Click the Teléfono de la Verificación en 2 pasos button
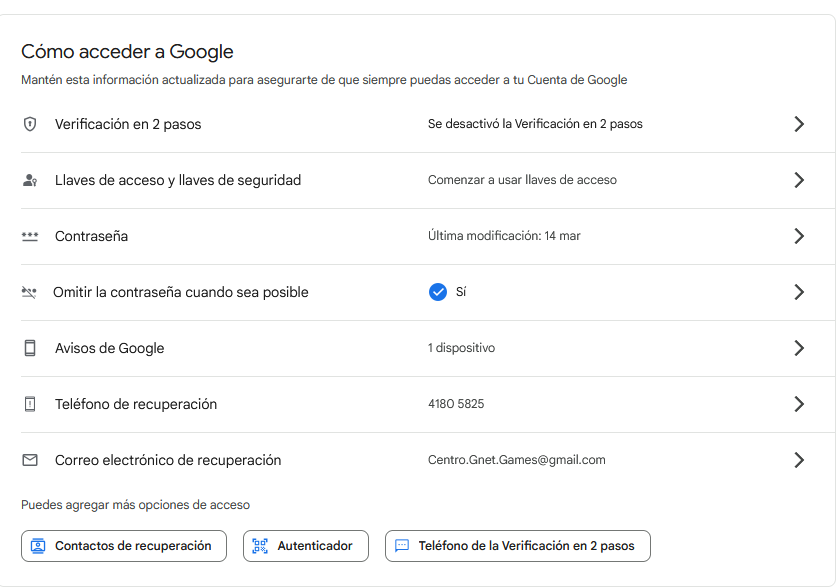 click(517, 546)
